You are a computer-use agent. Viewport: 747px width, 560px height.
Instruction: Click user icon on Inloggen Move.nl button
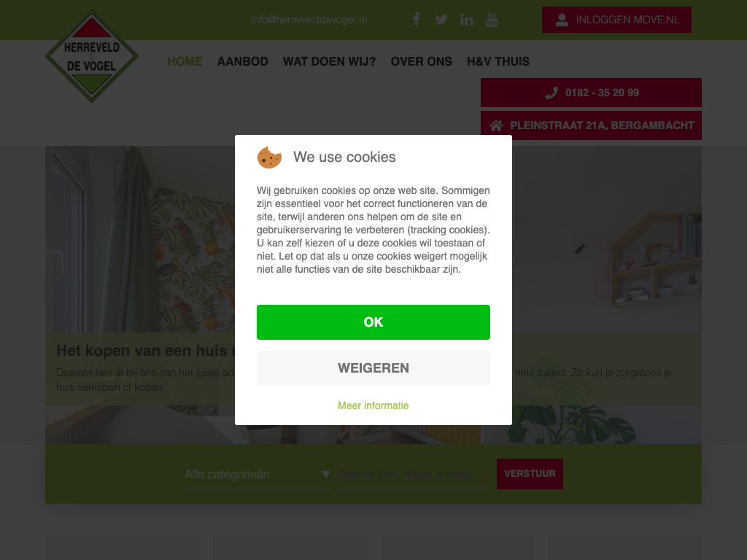562,20
